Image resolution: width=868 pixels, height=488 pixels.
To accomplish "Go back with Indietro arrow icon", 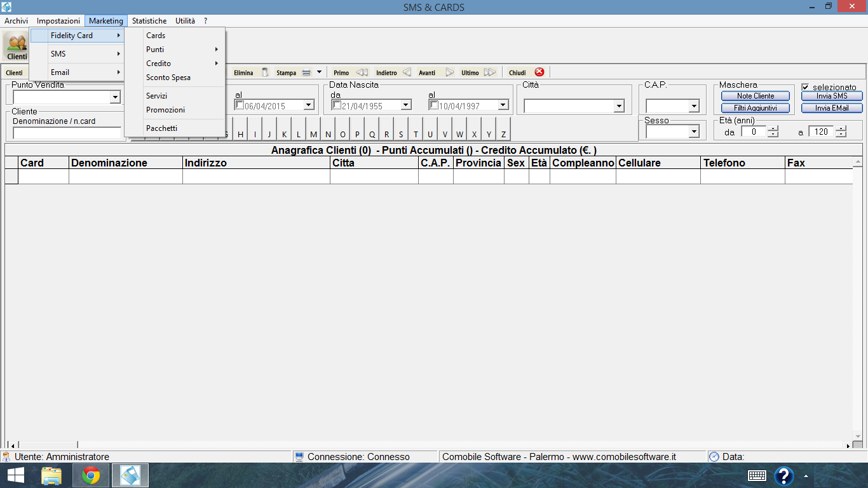I will pos(407,72).
